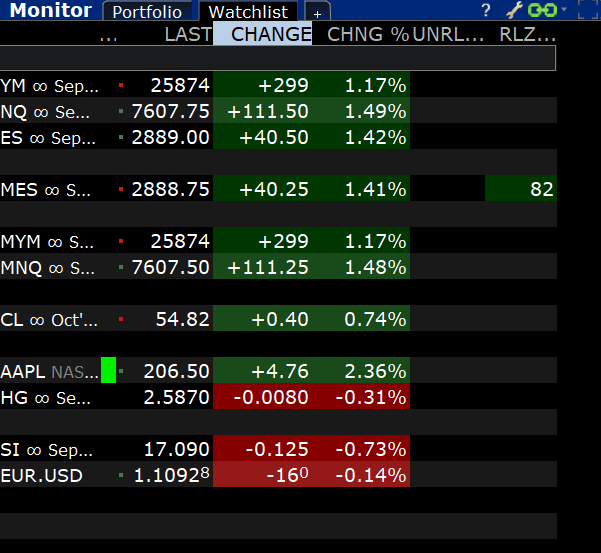Click the bright green AAPL position indicator
Viewport: 601px width, 553px height.
pyautogui.click(x=108, y=370)
